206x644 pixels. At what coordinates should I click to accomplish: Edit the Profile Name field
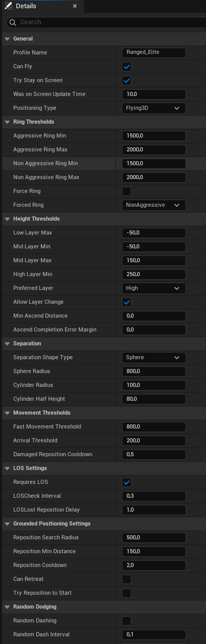(x=154, y=53)
